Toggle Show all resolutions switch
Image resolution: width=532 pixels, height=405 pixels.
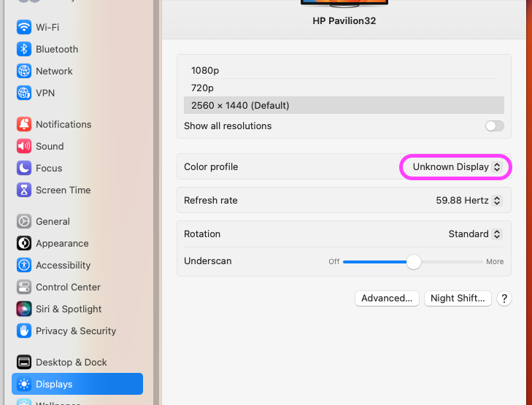tap(494, 126)
